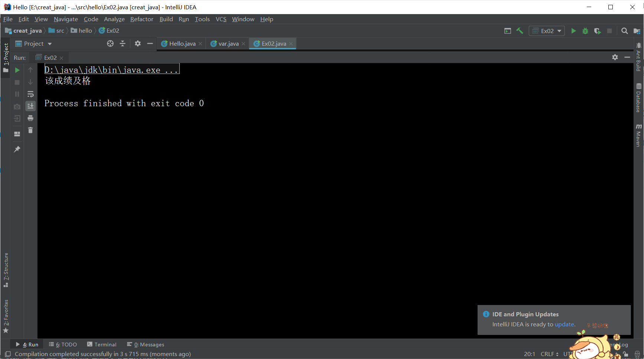Click the 4: Run tool window button
644x359 pixels.
(27, 345)
